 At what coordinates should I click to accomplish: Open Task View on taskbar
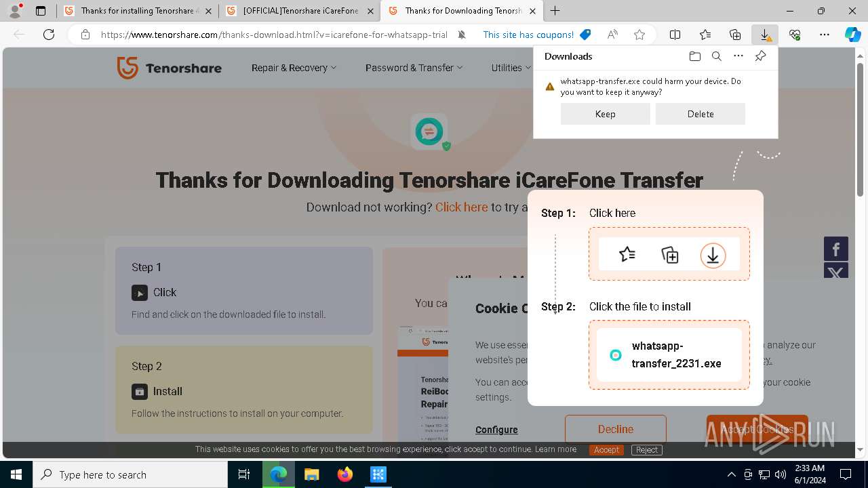pyautogui.click(x=245, y=474)
